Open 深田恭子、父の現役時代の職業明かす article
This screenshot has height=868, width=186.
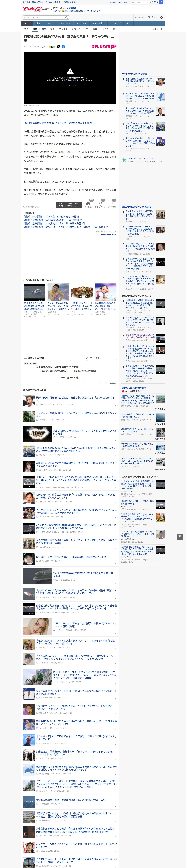click(x=76, y=465)
